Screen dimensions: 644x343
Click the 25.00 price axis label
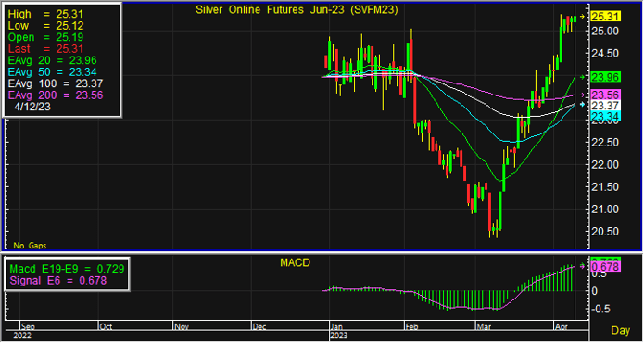(606, 32)
